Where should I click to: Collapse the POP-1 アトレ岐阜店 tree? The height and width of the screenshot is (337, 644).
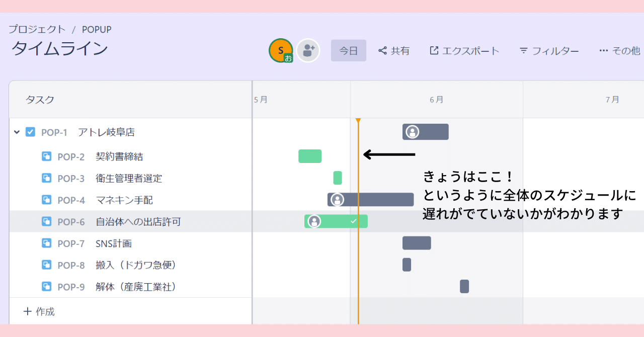[16, 132]
